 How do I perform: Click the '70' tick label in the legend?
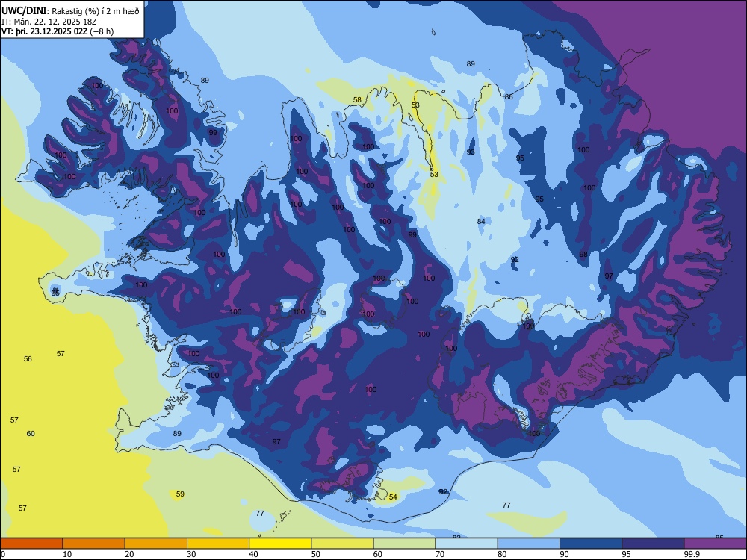click(440, 554)
